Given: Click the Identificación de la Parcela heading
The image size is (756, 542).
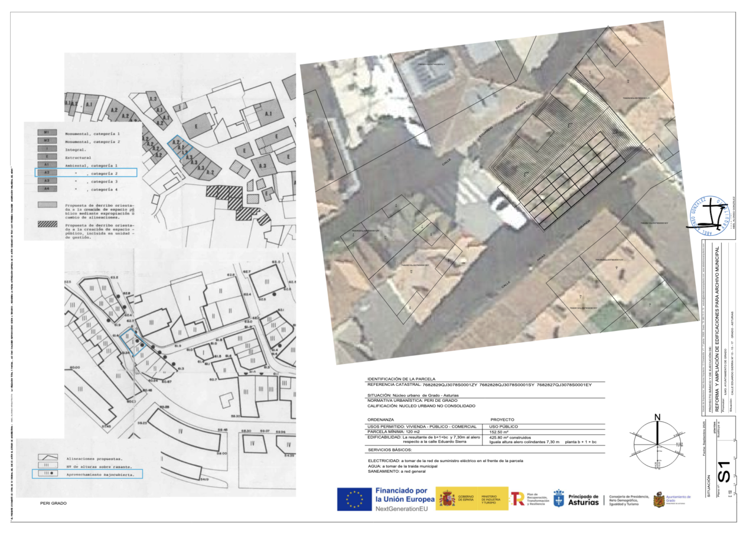Looking at the screenshot, I should pos(401,378).
